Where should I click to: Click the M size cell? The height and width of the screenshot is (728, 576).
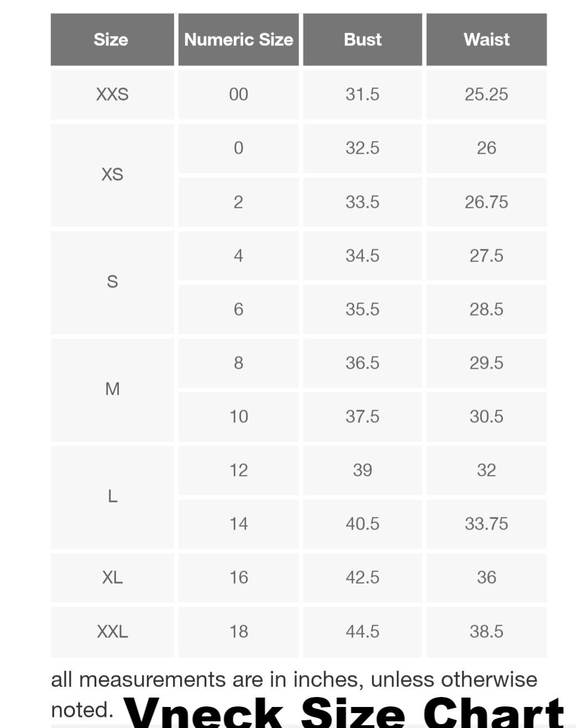(112, 389)
